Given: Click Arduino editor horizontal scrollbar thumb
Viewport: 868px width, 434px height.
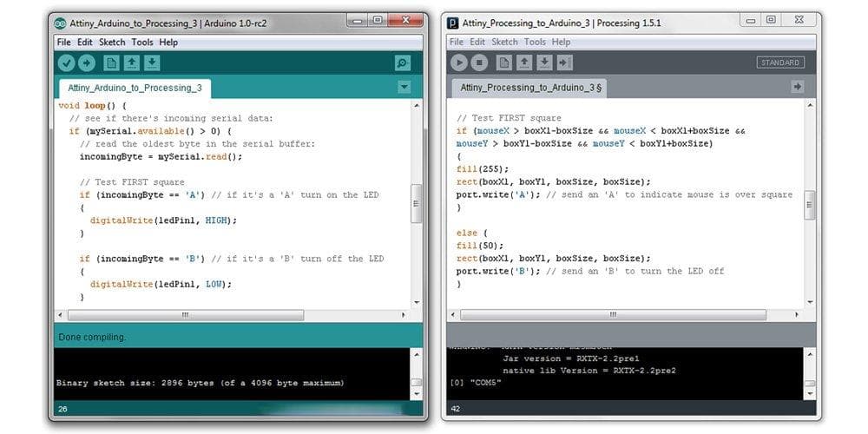Looking at the screenshot, I should click(x=186, y=315).
